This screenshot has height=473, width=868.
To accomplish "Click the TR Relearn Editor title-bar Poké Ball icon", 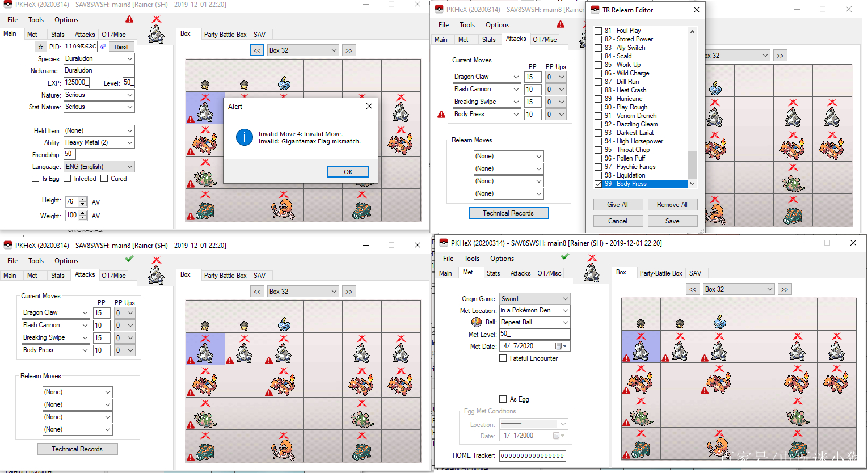I will [x=595, y=10].
